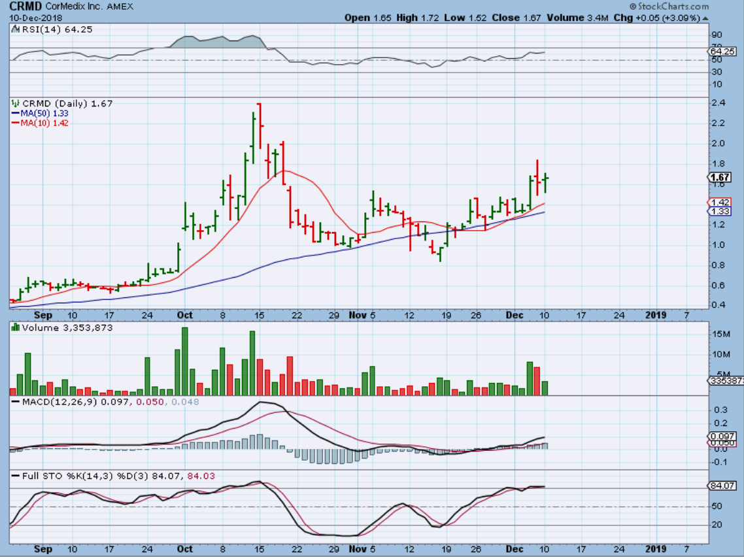The height and width of the screenshot is (560, 744).
Task: Click the candlestick icon beside CRMD legend
Action: (x=16, y=103)
